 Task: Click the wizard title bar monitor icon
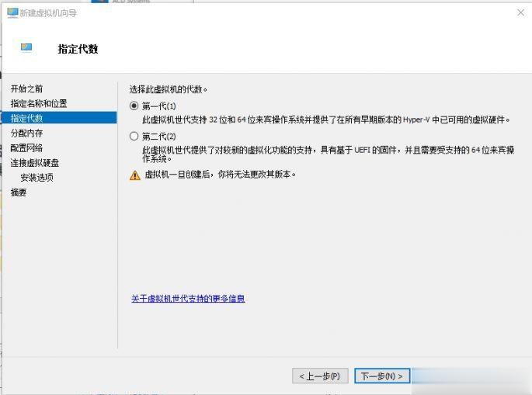[x=12, y=13]
